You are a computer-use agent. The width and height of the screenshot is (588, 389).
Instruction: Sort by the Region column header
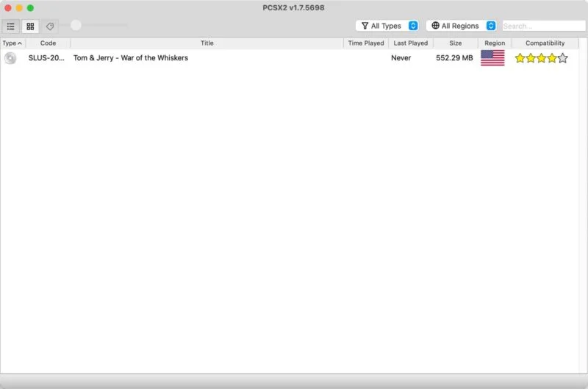(495, 43)
